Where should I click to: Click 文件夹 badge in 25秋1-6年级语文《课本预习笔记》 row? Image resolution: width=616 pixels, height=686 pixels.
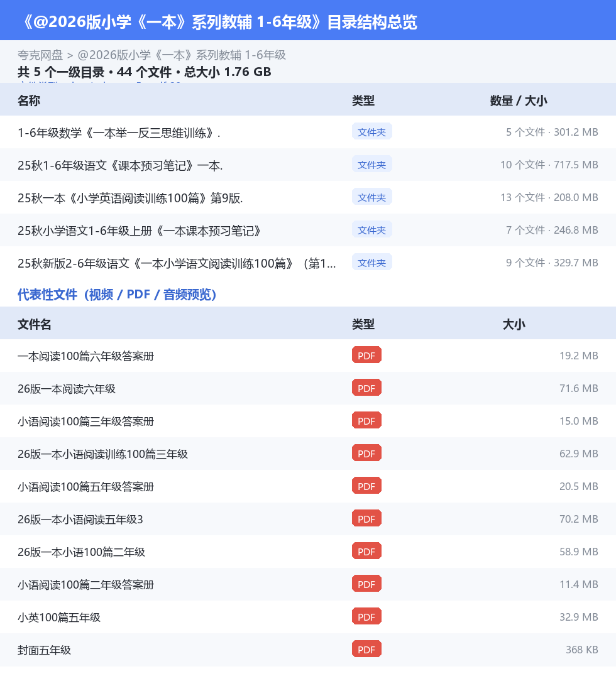tap(371, 165)
